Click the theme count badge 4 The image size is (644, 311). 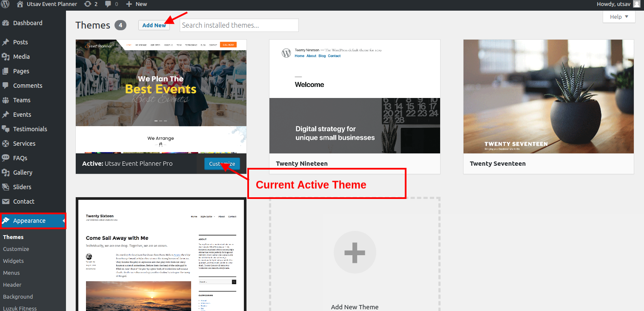pyautogui.click(x=120, y=25)
